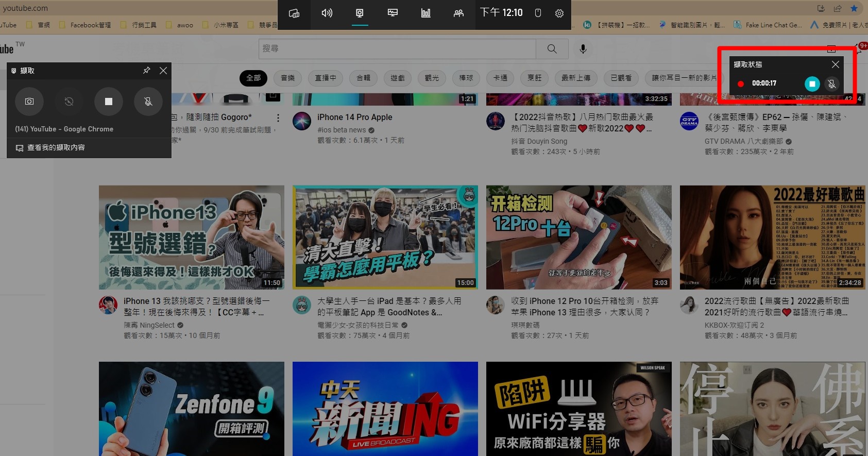Close the Capture widget
This screenshot has width=868, height=456.
(163, 71)
